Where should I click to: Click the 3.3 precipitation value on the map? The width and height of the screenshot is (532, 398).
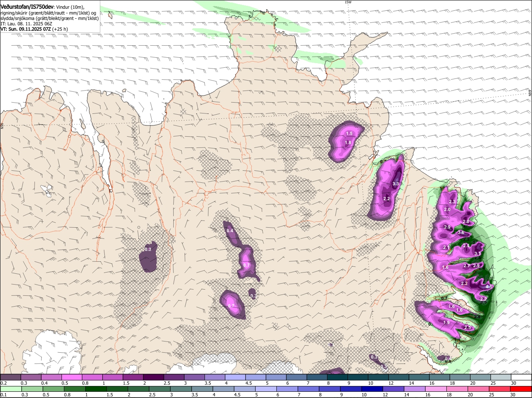click(x=396, y=184)
